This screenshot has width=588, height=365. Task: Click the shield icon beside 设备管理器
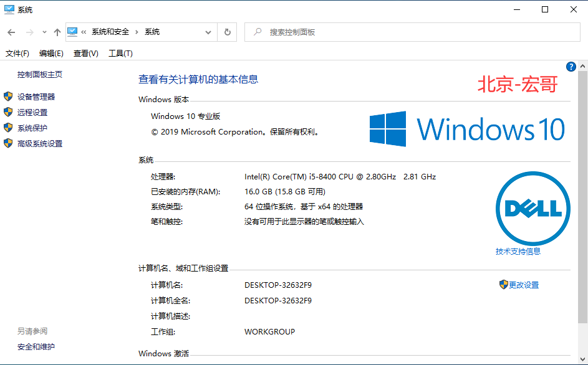(x=8, y=97)
